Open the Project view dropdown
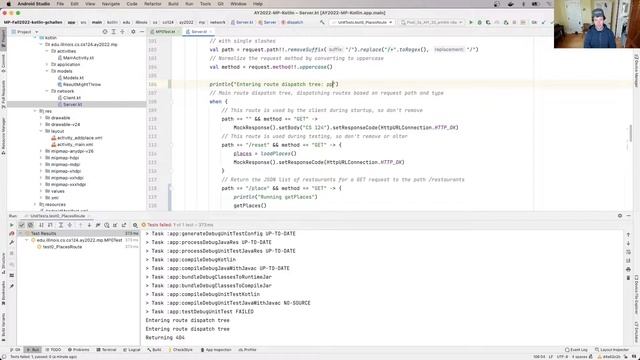The height and width of the screenshot is (360, 640). coord(24,31)
